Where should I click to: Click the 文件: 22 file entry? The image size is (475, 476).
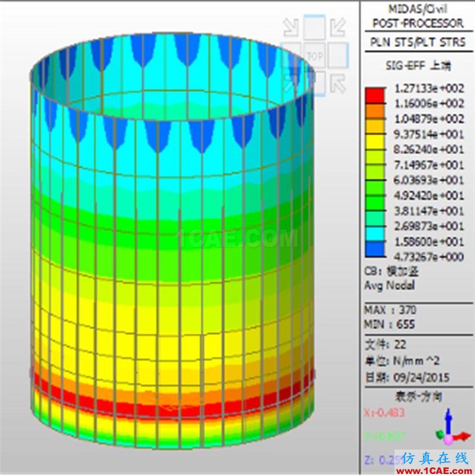coord(385,345)
